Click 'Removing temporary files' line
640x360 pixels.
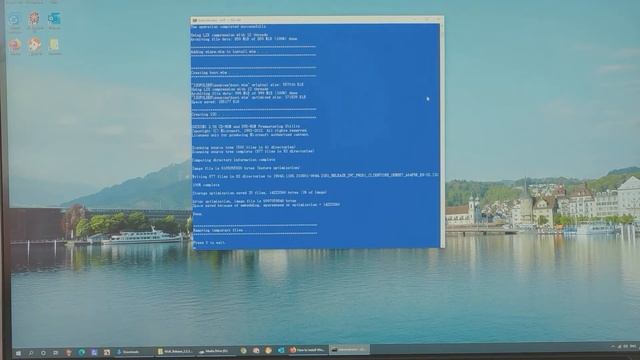(x=218, y=230)
